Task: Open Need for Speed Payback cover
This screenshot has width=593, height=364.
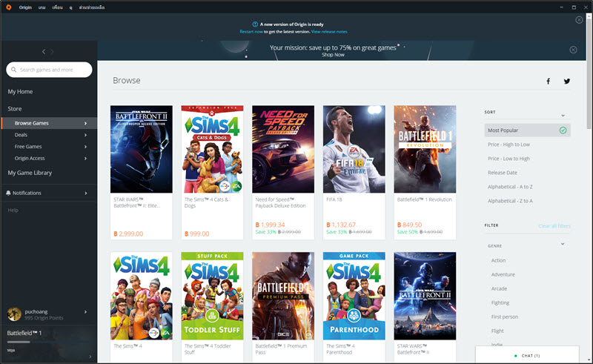Action: click(283, 149)
